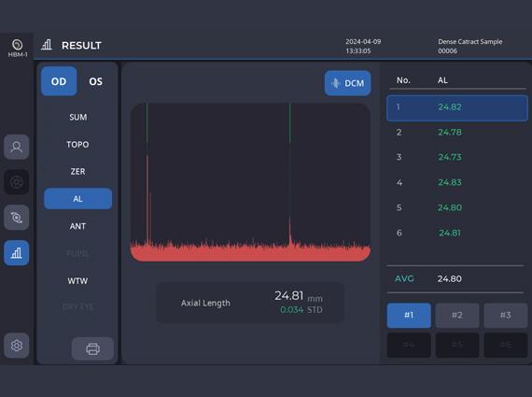Viewport: 532px width, 397px height.
Task: Select the bar chart results icon in sidebar
Action: click(x=16, y=252)
